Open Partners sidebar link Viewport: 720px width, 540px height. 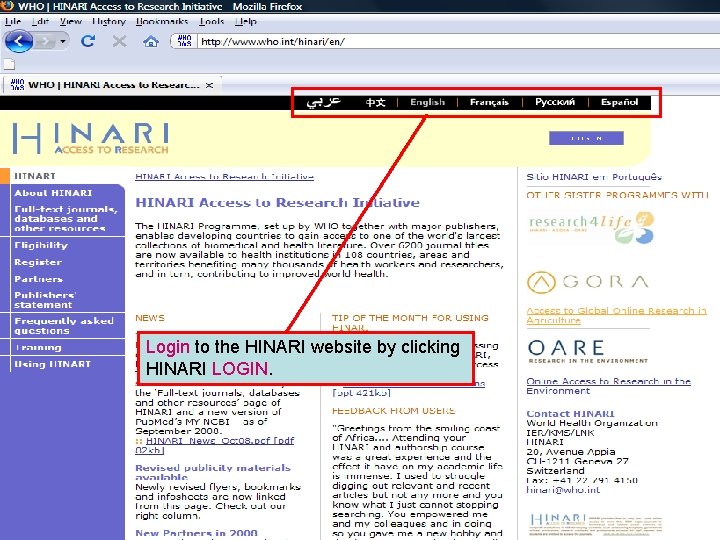click(38, 279)
